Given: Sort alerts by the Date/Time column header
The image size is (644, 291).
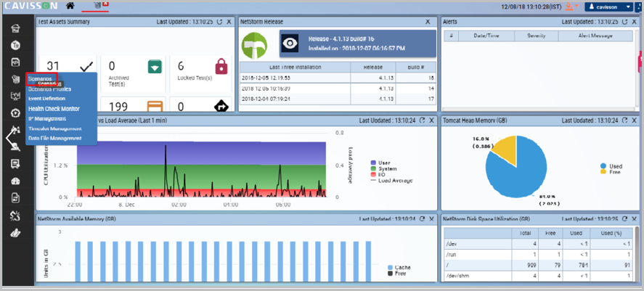Looking at the screenshot, I should [486, 36].
